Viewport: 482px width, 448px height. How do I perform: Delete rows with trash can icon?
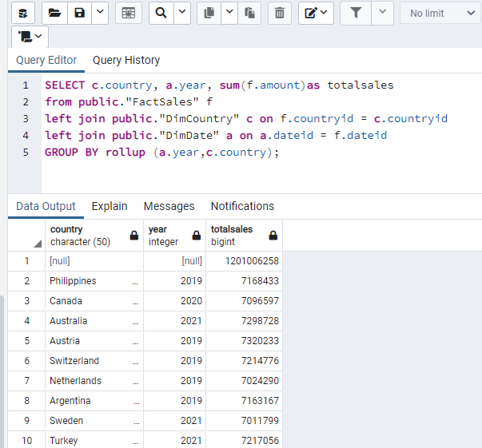click(x=280, y=13)
